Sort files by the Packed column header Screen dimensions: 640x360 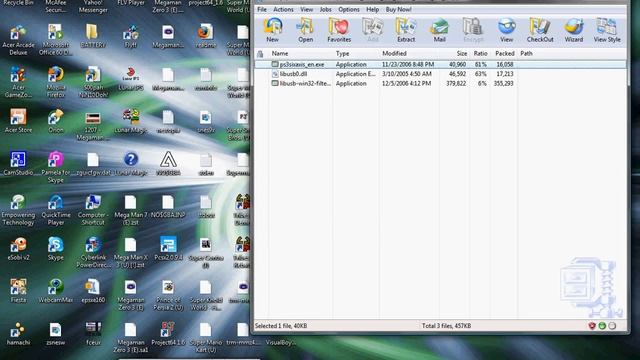point(504,53)
